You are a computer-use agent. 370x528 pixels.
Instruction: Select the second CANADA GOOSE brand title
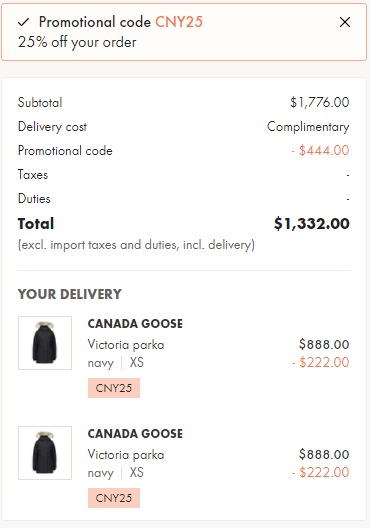(x=135, y=433)
